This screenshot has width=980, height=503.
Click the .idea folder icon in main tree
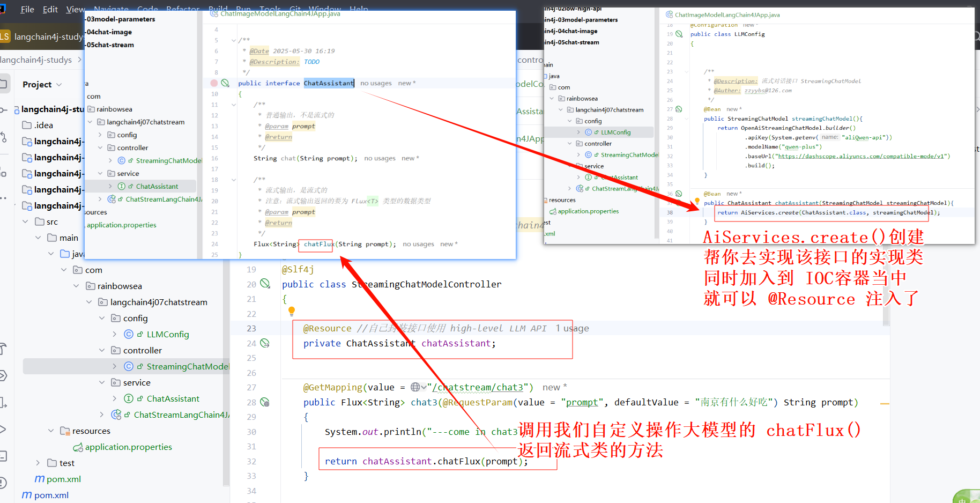coord(27,125)
